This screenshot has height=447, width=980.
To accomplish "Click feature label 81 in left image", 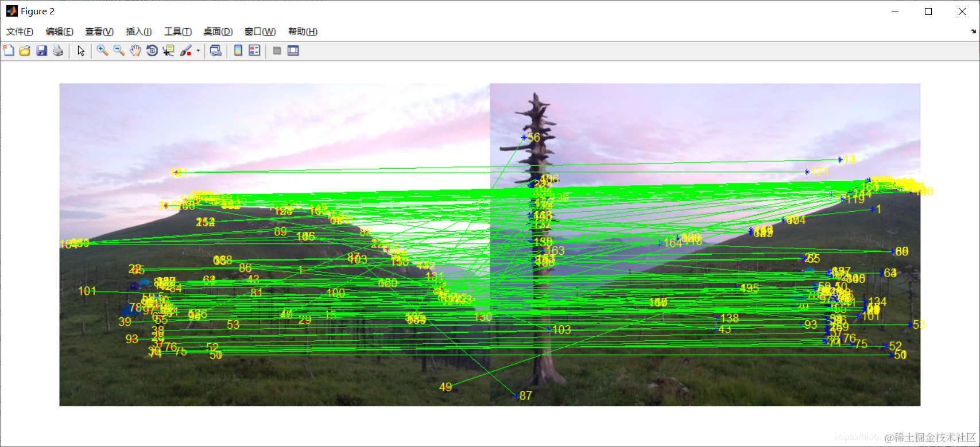I will [257, 292].
